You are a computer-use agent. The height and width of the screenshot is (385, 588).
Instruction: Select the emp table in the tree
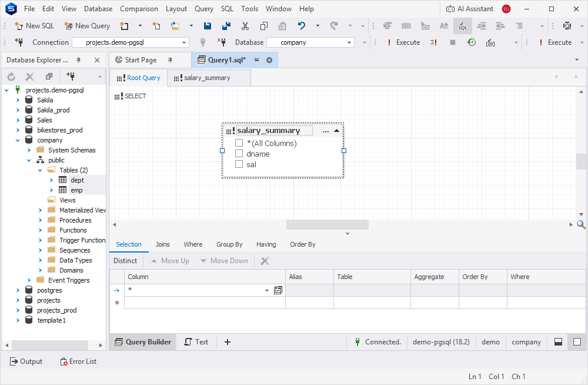(x=76, y=190)
